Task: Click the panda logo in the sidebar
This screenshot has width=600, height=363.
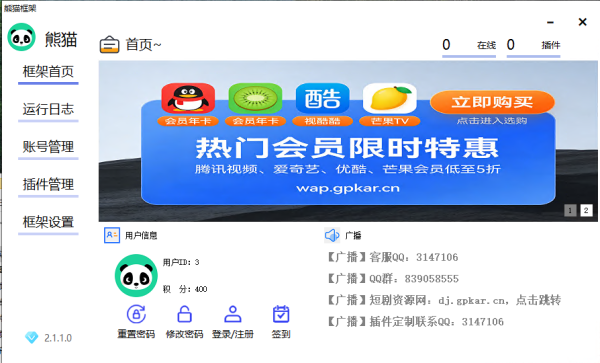Action: pos(21,37)
